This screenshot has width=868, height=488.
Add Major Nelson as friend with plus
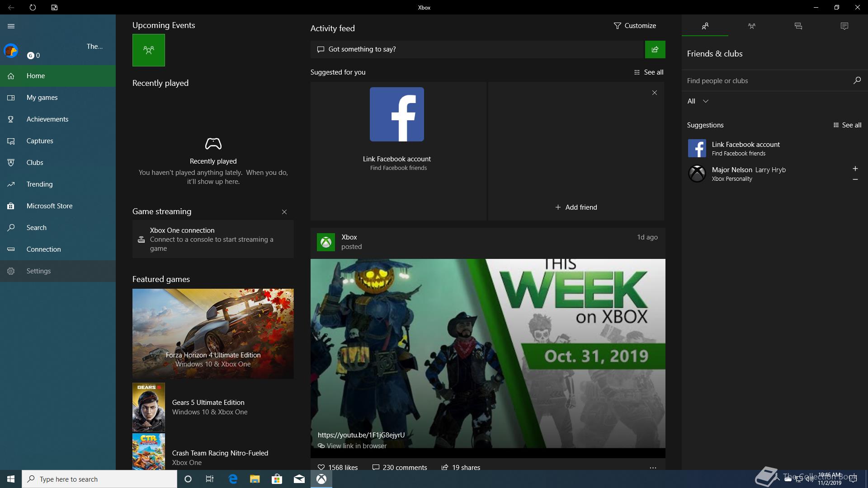pyautogui.click(x=855, y=169)
